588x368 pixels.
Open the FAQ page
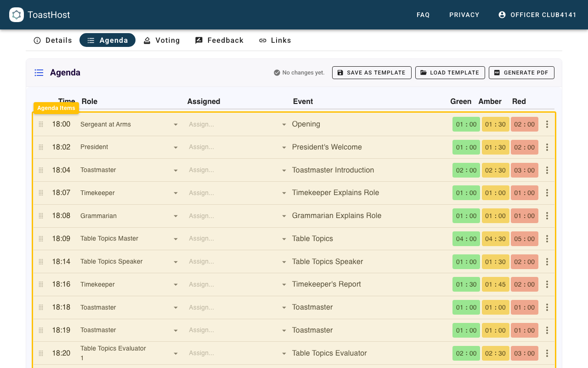(423, 15)
